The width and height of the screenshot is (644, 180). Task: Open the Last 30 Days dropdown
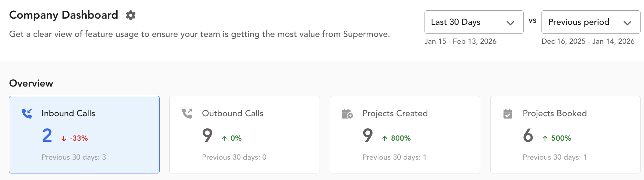coord(473,22)
